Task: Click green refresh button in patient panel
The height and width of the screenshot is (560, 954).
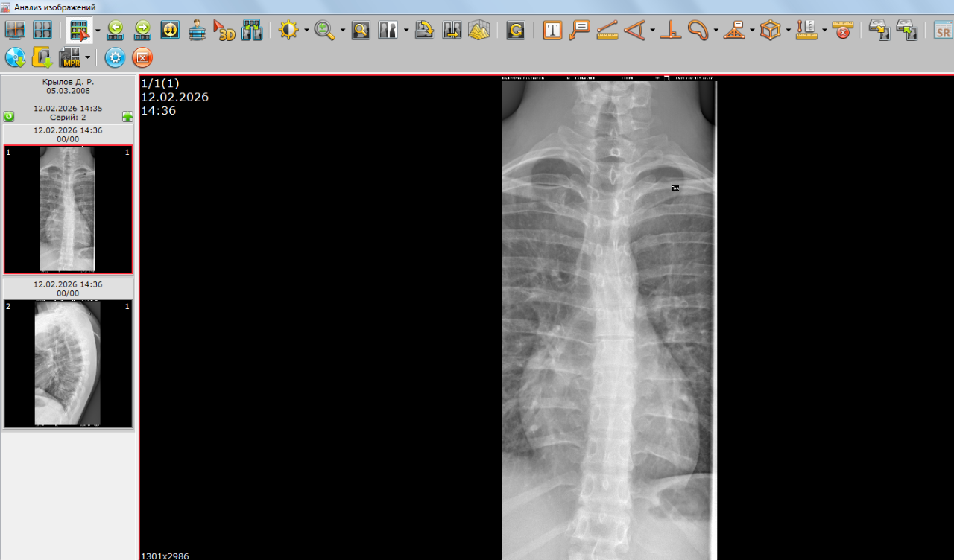Action: [9, 117]
